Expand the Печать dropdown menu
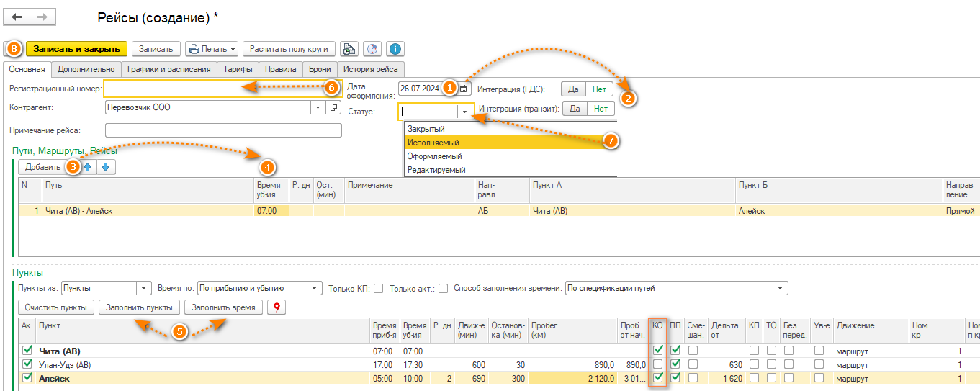This screenshot has width=980, height=391. pyautogui.click(x=212, y=49)
